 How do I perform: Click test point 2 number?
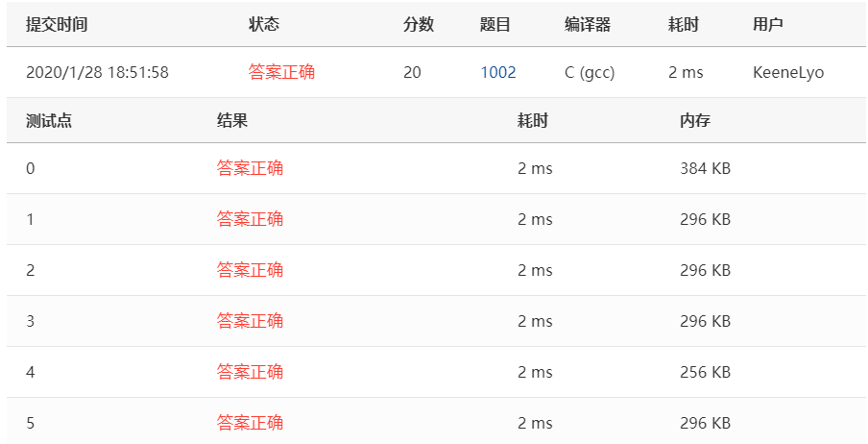tap(31, 270)
